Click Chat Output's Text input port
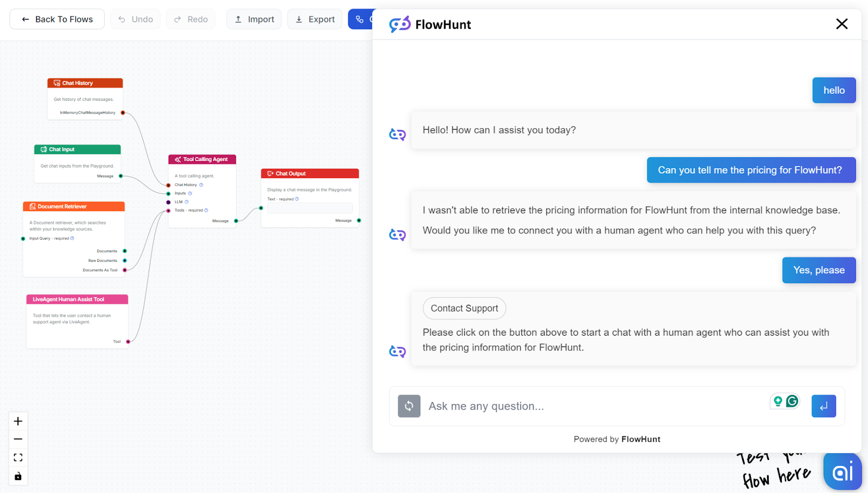Viewport: 868px width, 493px height. [x=261, y=208]
